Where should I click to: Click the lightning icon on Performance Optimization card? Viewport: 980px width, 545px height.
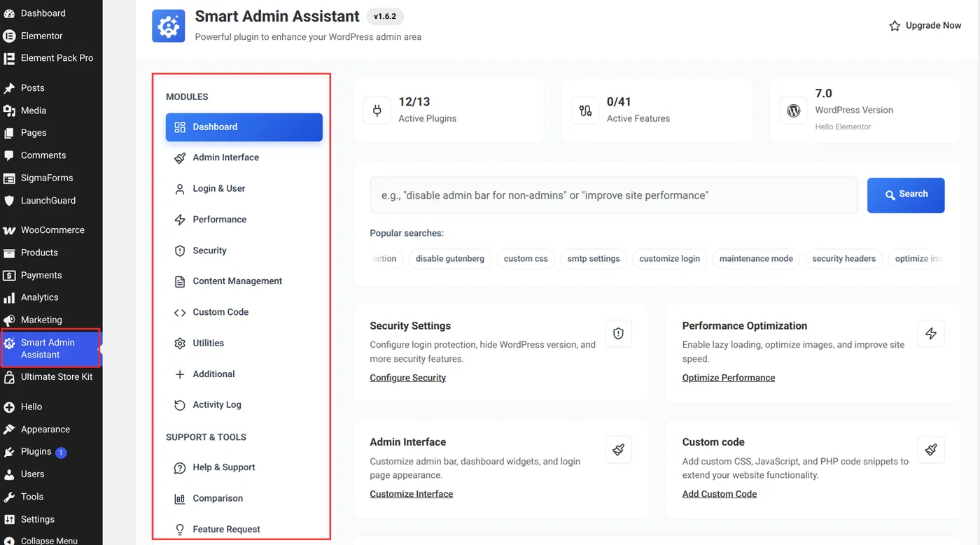tap(931, 334)
